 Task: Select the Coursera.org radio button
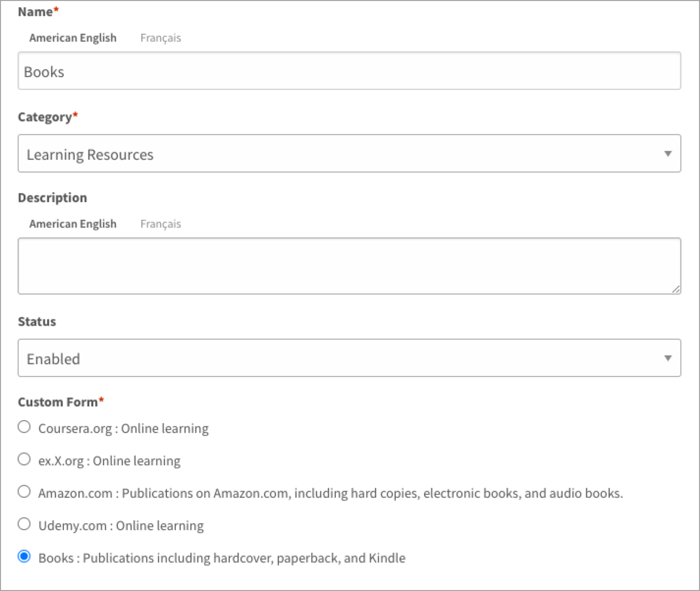point(24,427)
